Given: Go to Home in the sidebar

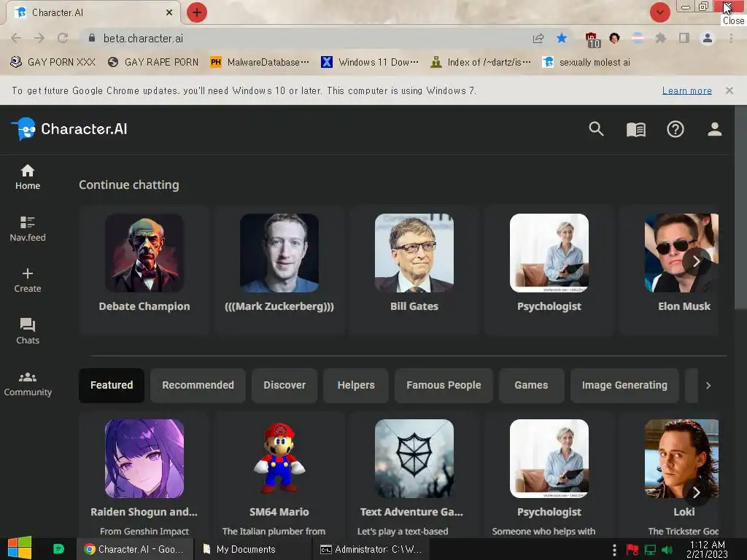Looking at the screenshot, I should click(x=28, y=177).
